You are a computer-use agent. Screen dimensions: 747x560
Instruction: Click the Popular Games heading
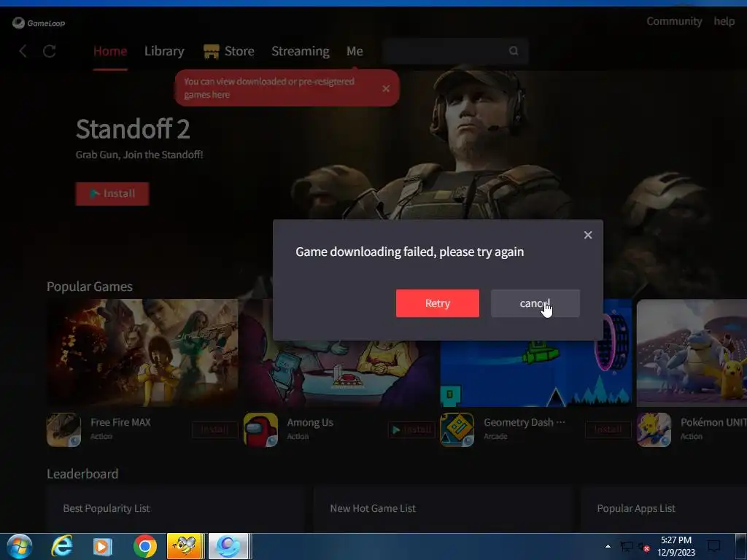coord(90,287)
